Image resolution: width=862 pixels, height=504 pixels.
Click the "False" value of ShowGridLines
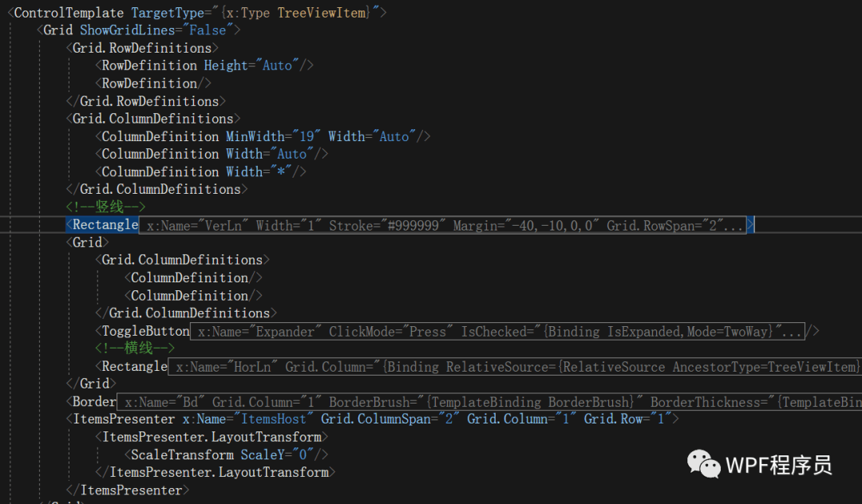tap(208, 30)
